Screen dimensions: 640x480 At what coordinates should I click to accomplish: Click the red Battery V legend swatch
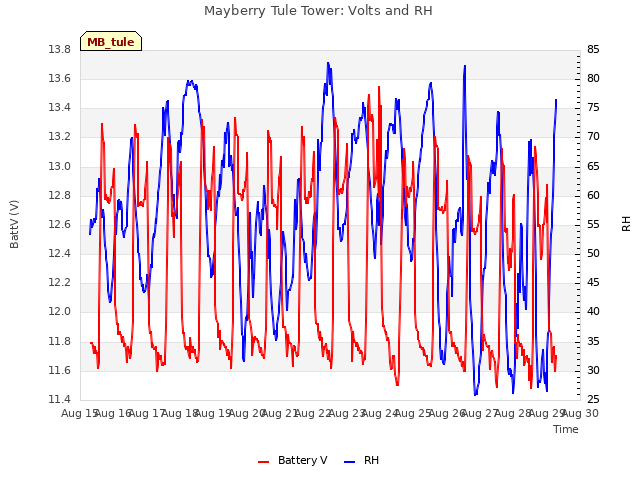(264, 462)
